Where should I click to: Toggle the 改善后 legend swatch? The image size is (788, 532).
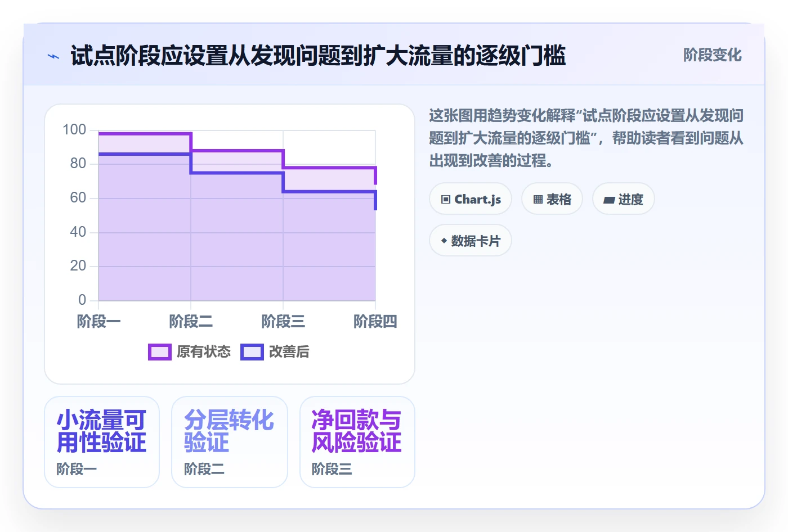[252, 352]
